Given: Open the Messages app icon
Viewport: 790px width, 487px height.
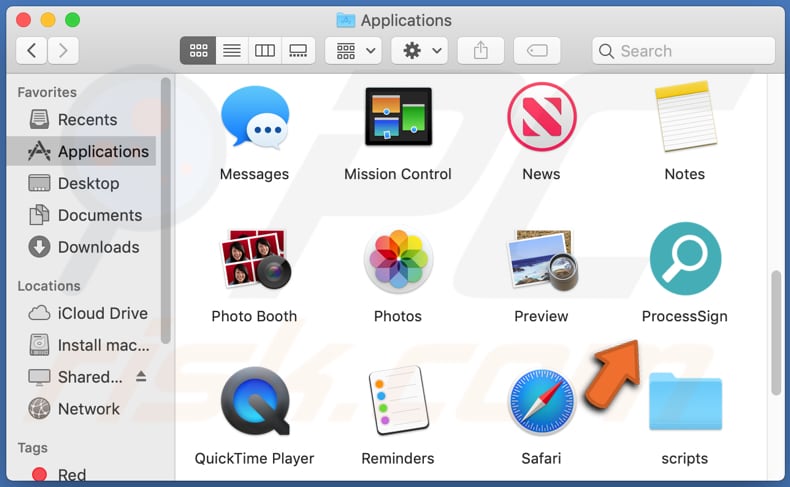Looking at the screenshot, I should point(255,117).
